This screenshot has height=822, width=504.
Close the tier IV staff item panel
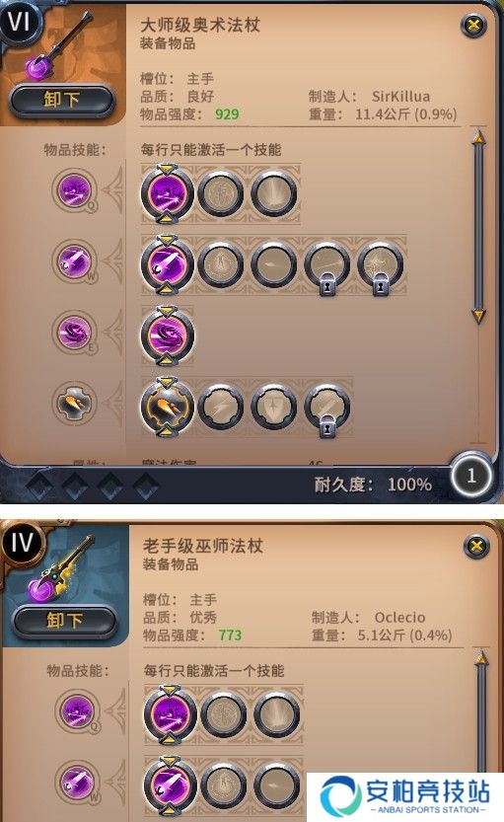point(476,547)
